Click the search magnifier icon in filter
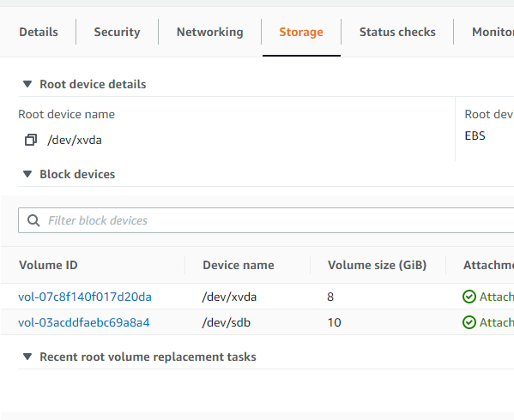 (33, 220)
